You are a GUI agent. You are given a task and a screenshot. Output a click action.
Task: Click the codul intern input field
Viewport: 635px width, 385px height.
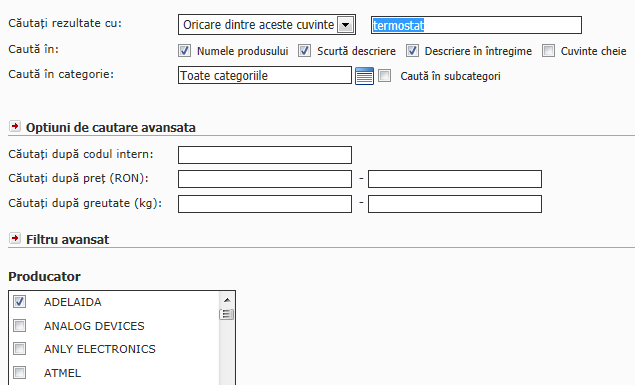[x=265, y=155]
